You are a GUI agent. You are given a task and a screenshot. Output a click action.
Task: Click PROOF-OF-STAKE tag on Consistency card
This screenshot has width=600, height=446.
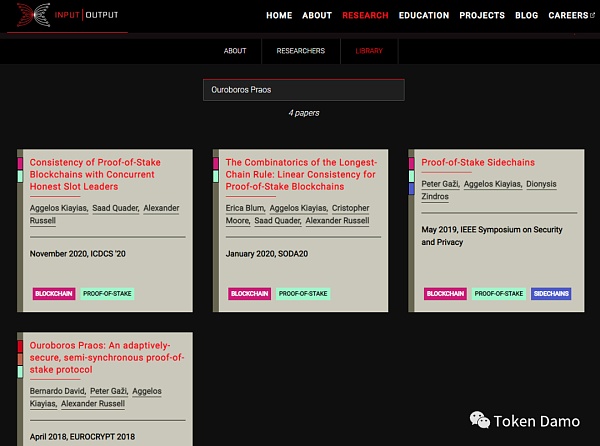pyautogui.click(x=107, y=294)
